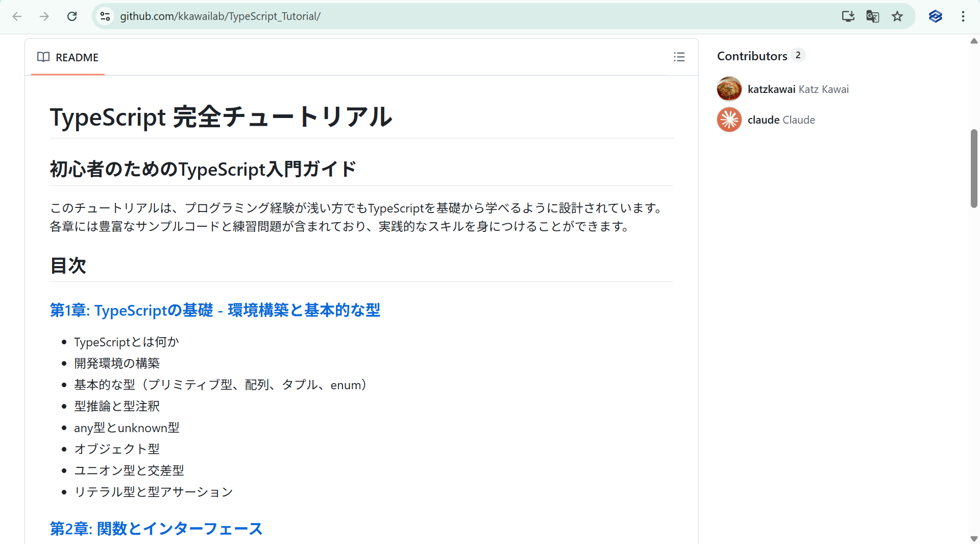
Task: Open katzkawai contributor profile
Action: pyautogui.click(x=771, y=89)
